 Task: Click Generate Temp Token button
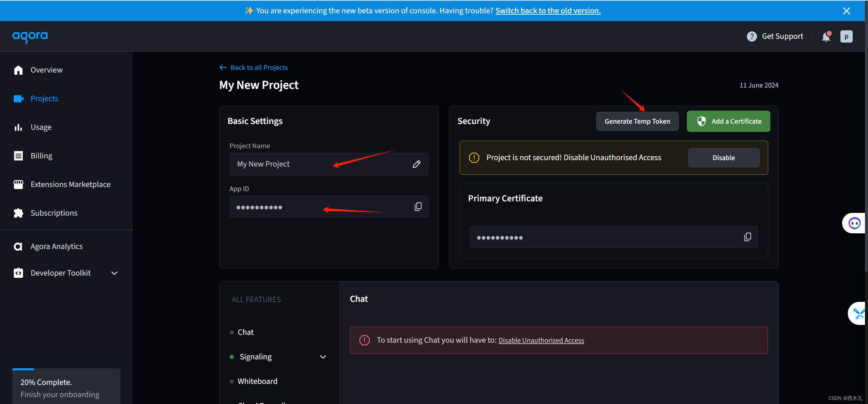tap(637, 121)
